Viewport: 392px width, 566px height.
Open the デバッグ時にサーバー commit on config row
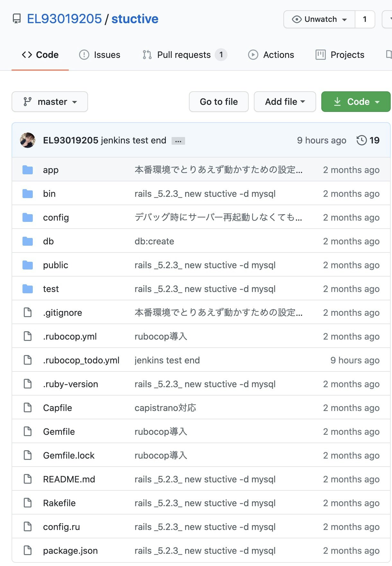point(218,217)
